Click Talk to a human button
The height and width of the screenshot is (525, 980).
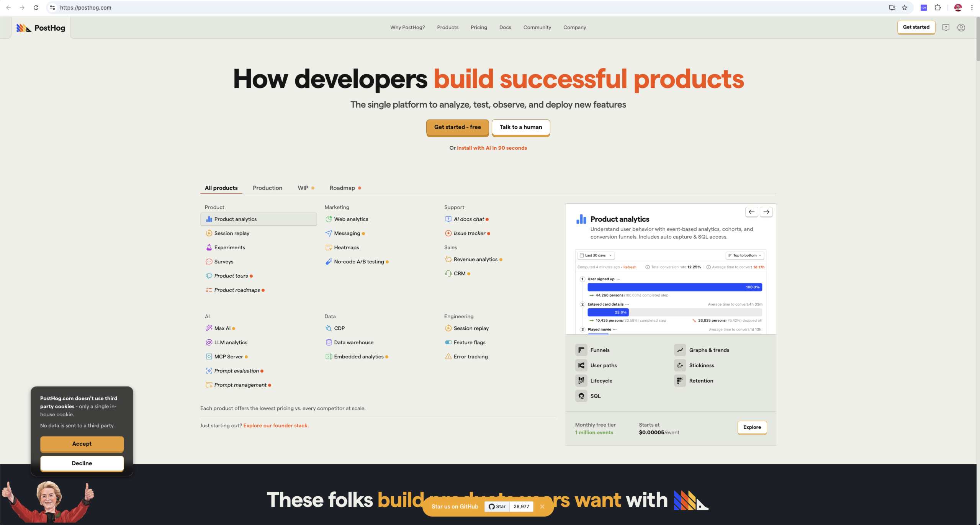tap(521, 128)
